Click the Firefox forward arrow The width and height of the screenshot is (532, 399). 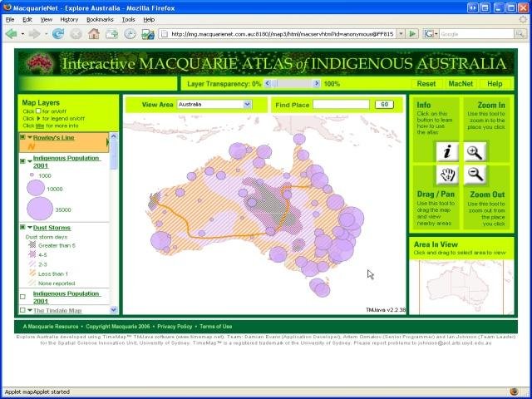[x=35, y=34]
